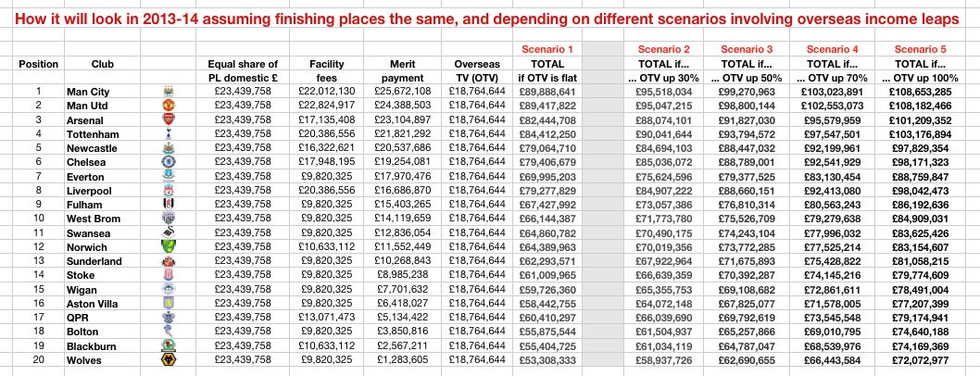The height and width of the screenshot is (376, 980).
Task: Click the Chelsea club badge
Action: (x=168, y=162)
